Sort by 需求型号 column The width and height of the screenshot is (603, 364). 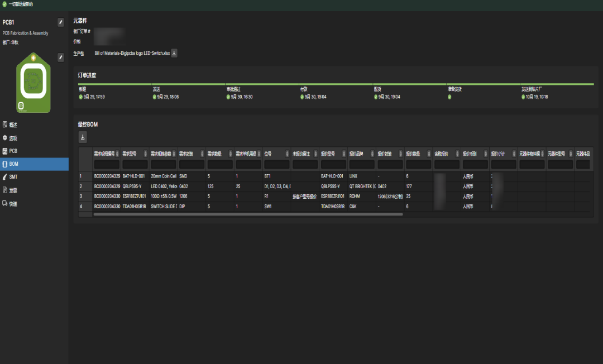point(145,154)
